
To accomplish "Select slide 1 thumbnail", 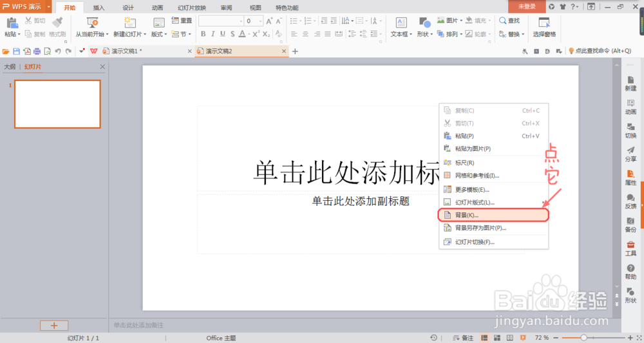I will click(57, 104).
